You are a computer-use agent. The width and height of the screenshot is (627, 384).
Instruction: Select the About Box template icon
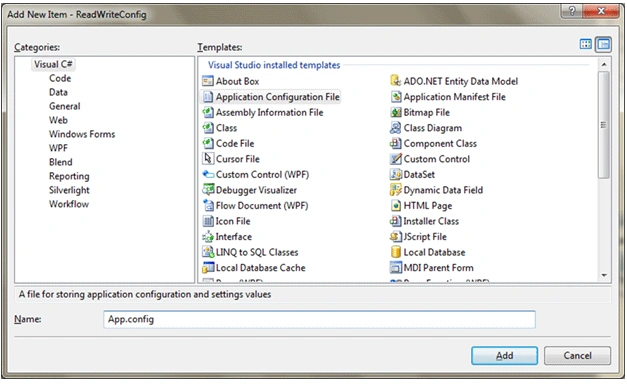tap(208, 81)
